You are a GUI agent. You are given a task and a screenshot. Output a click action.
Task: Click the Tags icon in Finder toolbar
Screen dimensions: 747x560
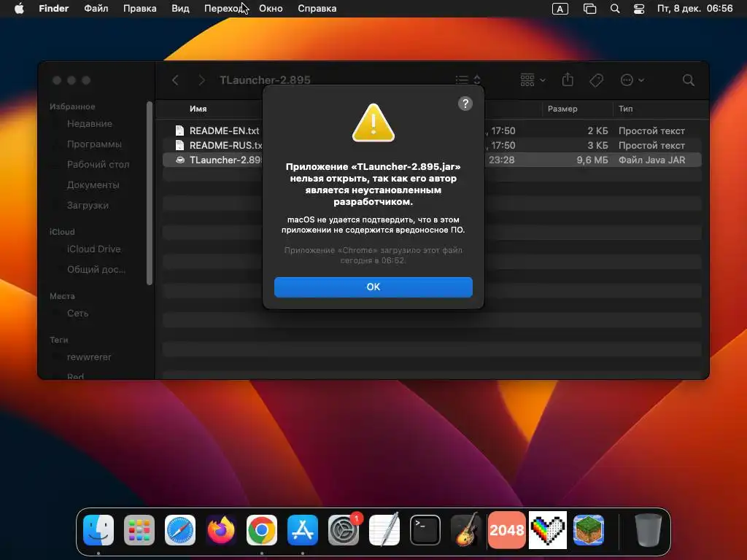click(x=597, y=80)
